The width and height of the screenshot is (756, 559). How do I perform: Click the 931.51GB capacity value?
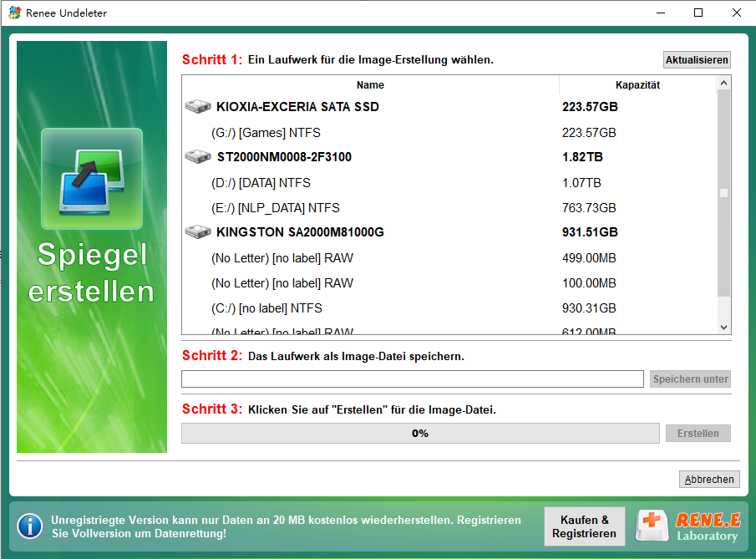[x=590, y=232]
